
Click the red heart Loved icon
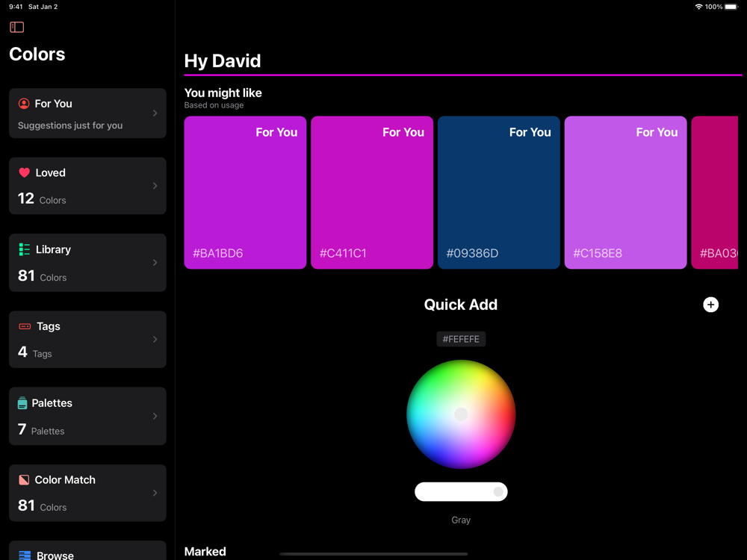point(24,172)
